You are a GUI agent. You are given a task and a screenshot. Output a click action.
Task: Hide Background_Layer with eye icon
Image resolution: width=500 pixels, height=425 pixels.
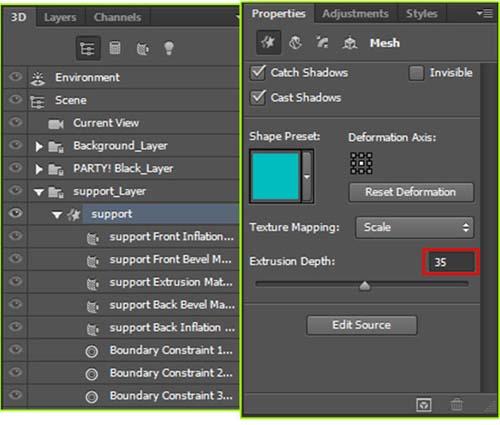15,145
